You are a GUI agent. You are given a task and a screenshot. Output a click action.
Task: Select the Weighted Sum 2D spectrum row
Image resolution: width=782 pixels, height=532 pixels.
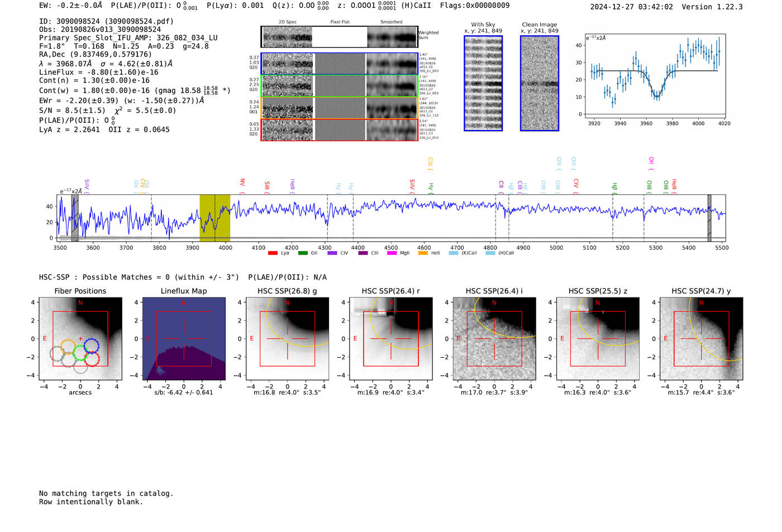pos(340,37)
